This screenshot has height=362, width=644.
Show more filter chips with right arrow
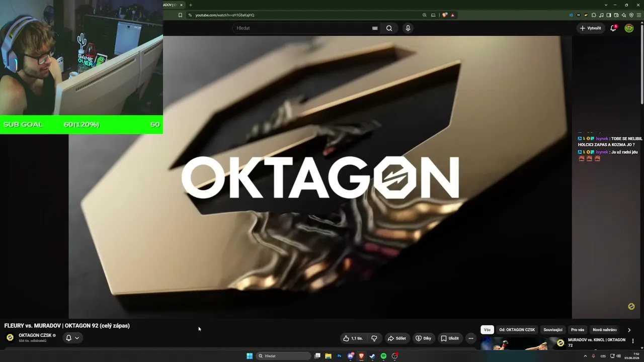[x=629, y=330]
